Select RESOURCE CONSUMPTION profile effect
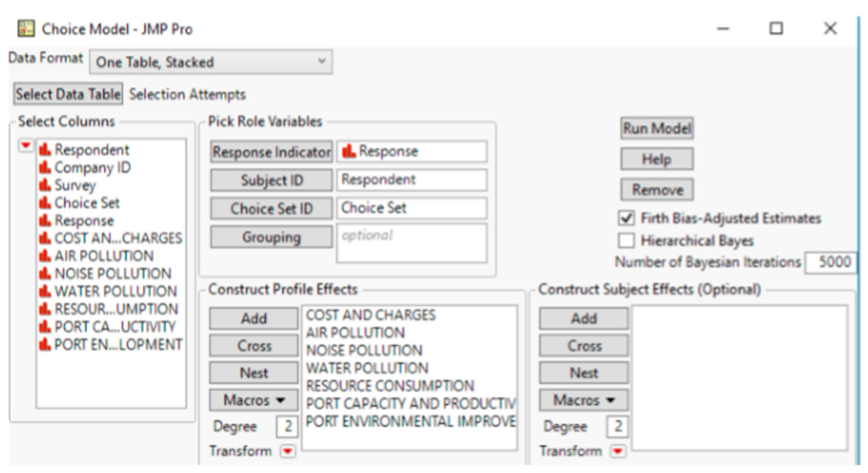The image size is (868, 473). point(390,386)
